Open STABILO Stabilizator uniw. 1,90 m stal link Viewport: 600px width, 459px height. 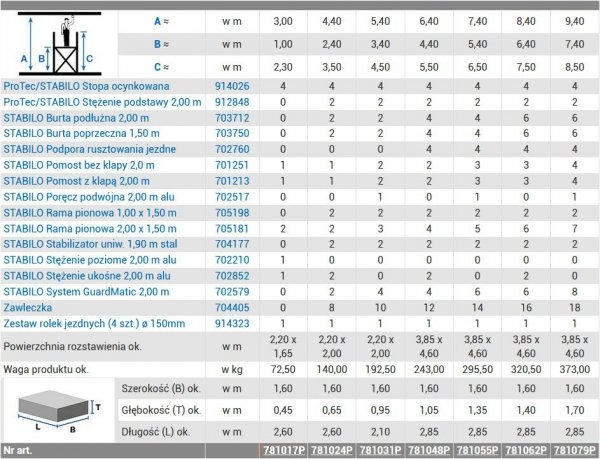click(x=90, y=244)
